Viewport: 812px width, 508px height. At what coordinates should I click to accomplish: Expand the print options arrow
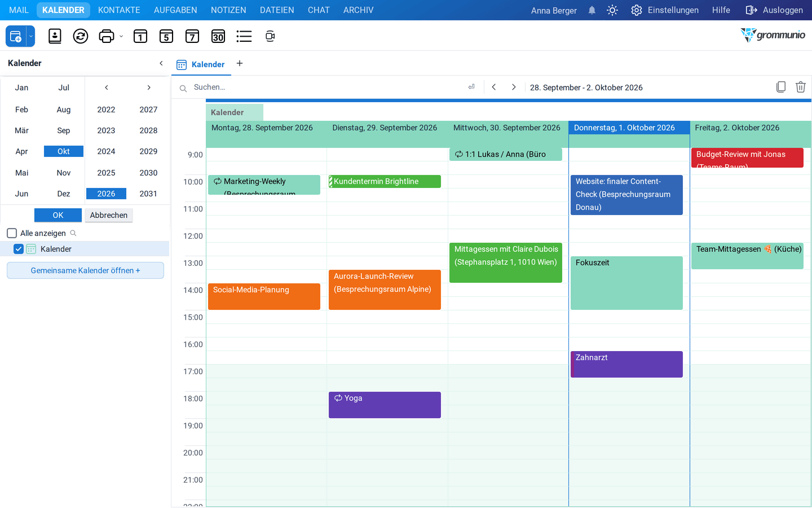click(121, 36)
